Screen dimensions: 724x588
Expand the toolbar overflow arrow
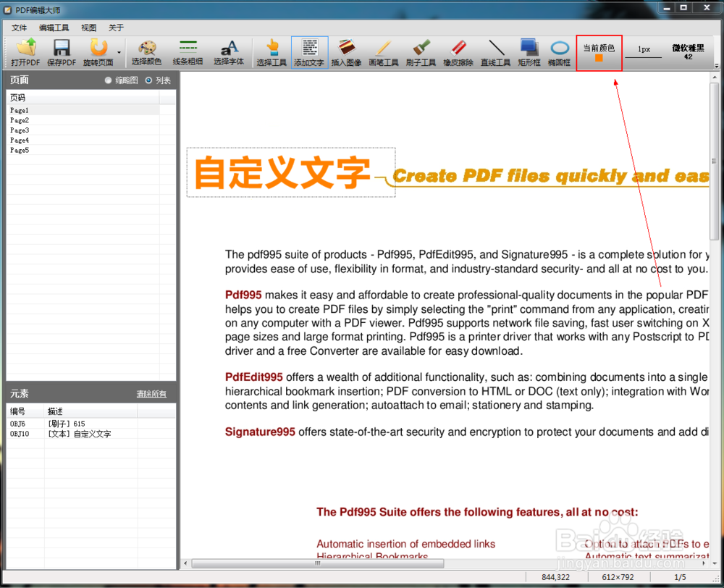click(717, 65)
